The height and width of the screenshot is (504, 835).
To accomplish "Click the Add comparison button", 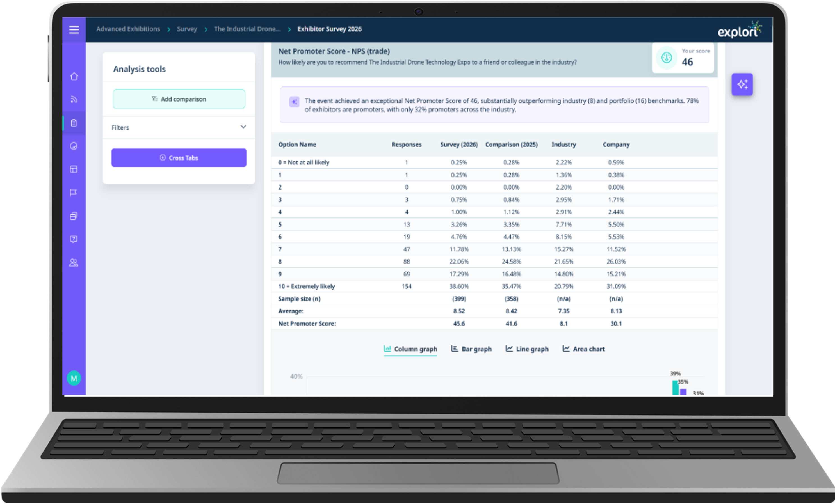I will tap(179, 99).
